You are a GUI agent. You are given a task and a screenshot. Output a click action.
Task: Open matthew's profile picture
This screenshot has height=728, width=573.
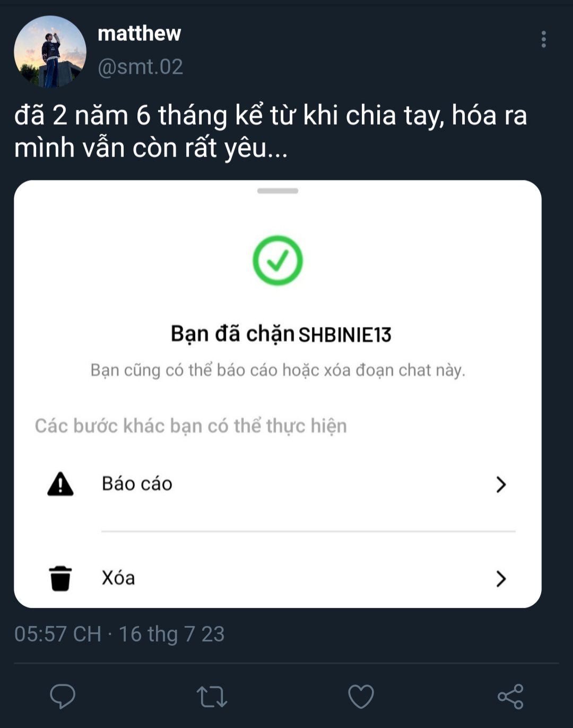(50, 51)
